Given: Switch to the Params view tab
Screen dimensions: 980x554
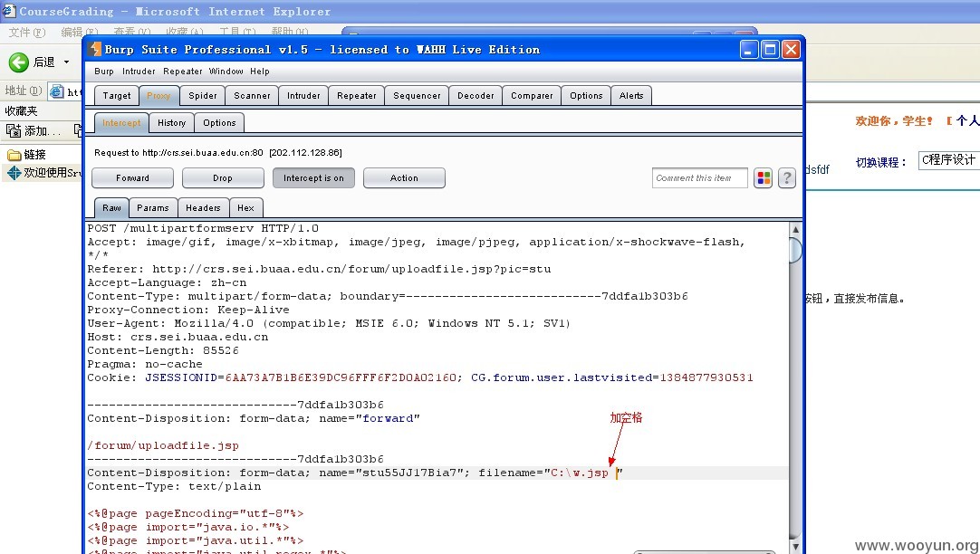Looking at the screenshot, I should 153,208.
